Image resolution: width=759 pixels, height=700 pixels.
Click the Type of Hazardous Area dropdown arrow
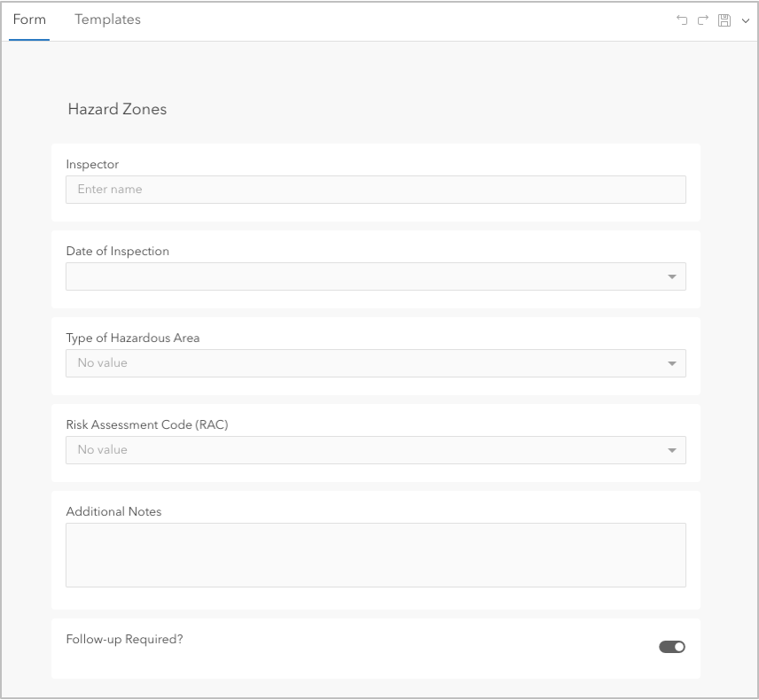coord(671,363)
